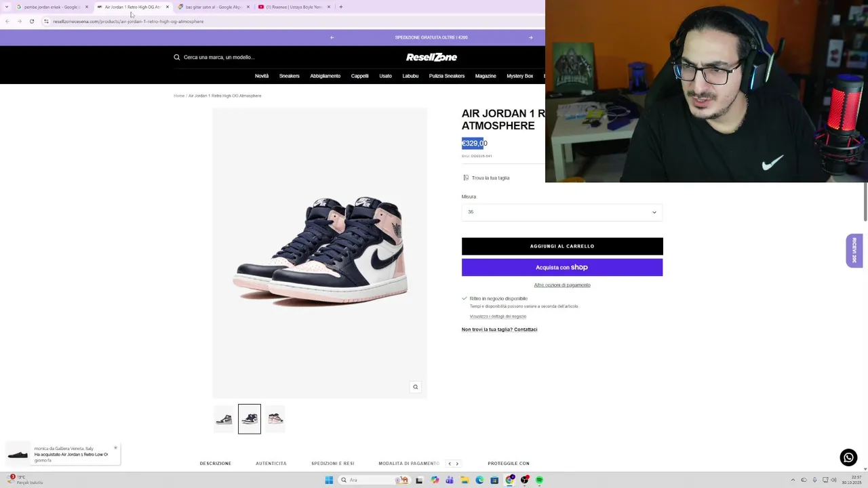Open a new browser tab

[x=340, y=7]
